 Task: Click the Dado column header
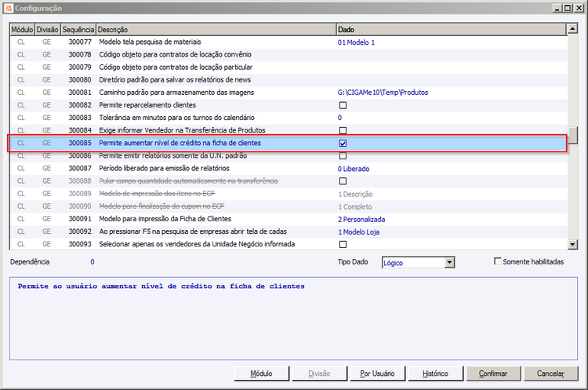coord(451,30)
